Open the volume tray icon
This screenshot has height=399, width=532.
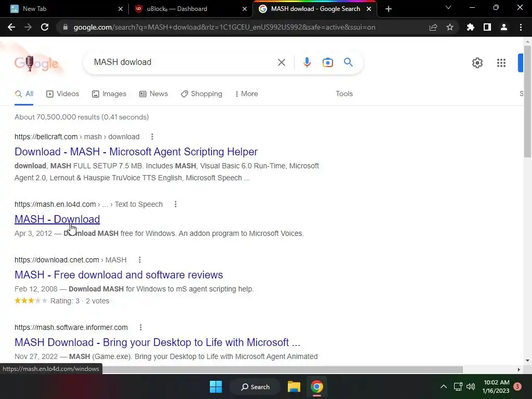click(471, 387)
